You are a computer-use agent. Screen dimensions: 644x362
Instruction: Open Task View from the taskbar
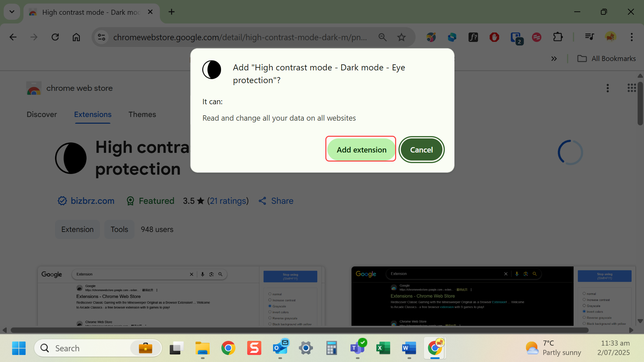(176, 348)
